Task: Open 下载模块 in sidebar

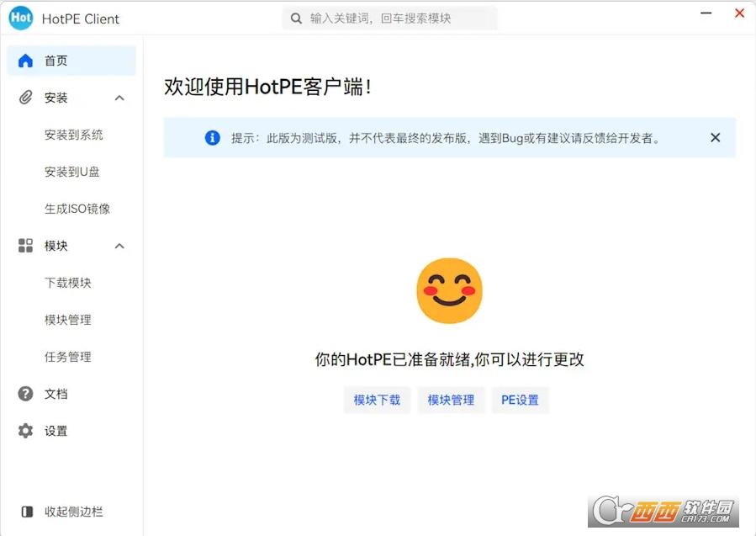Action: click(68, 283)
